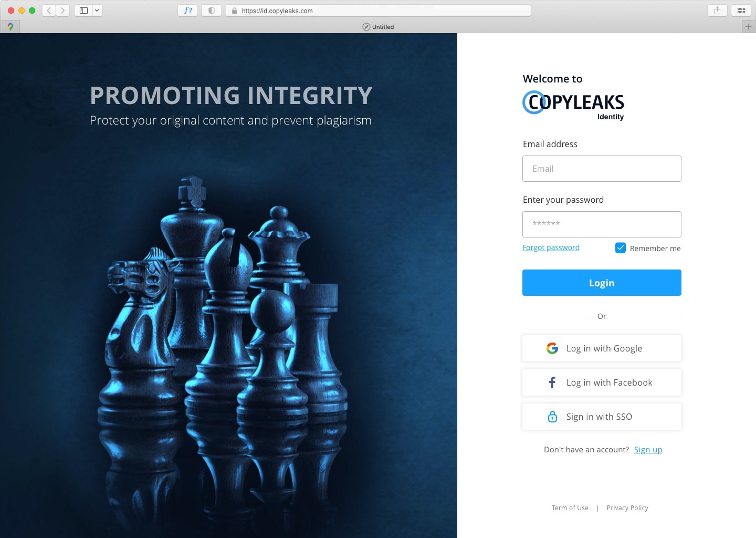Show the tab overview grid icon
The width and height of the screenshot is (756, 538).
741,11
